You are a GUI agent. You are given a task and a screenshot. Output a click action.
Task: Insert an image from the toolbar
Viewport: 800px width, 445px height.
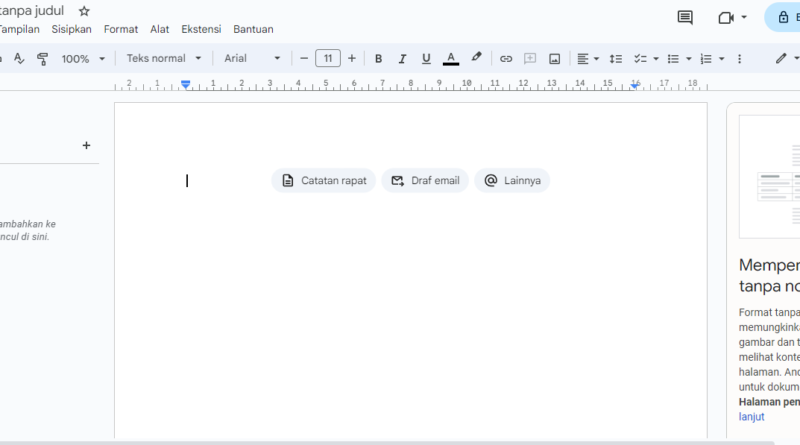click(555, 59)
